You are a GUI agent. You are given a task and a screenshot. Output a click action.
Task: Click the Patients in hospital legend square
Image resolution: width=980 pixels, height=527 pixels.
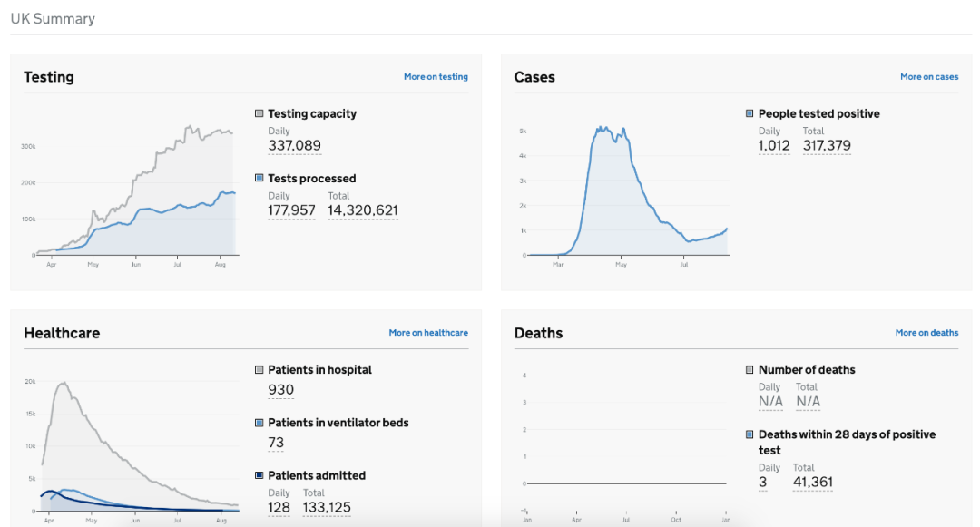259,370
